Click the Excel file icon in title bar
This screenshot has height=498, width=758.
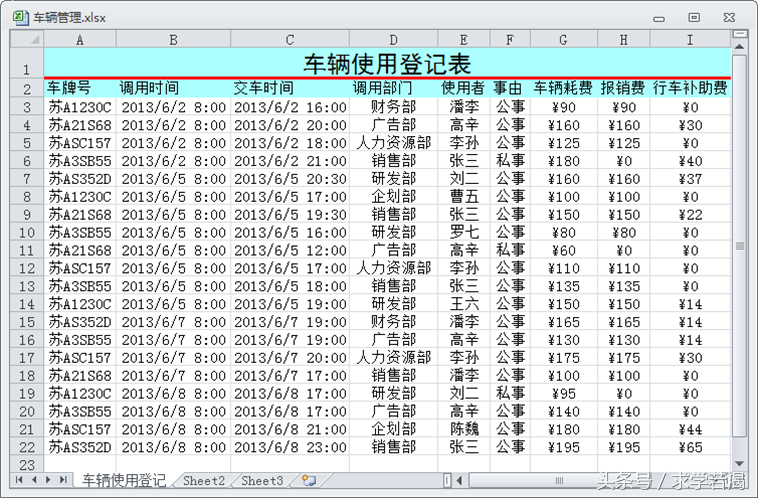(x=20, y=17)
